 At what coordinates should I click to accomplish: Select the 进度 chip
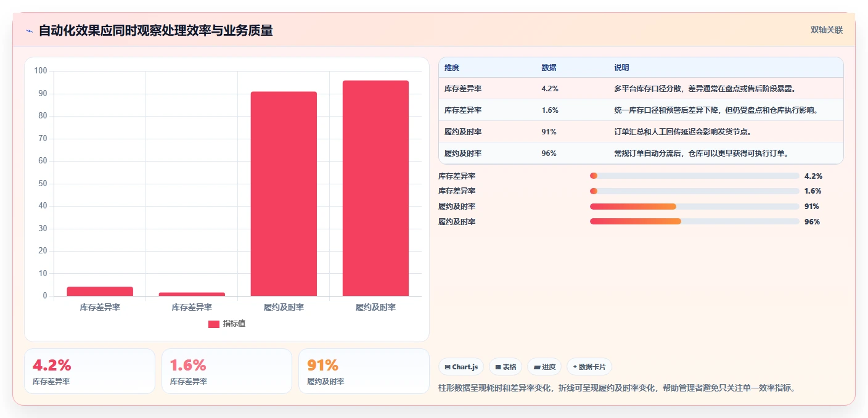[544, 367]
